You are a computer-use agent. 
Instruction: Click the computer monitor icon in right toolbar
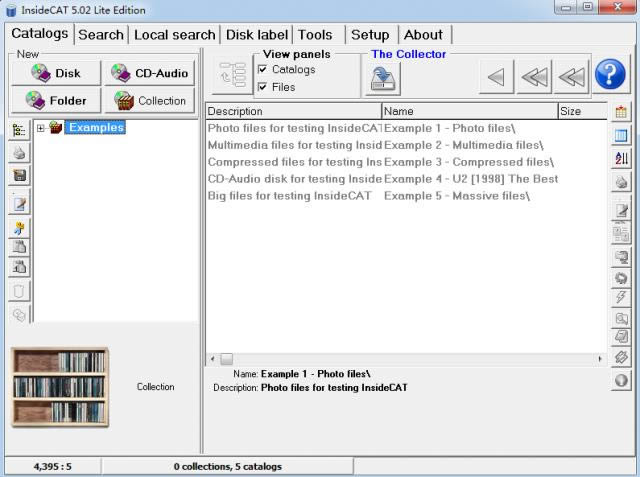[x=621, y=257]
